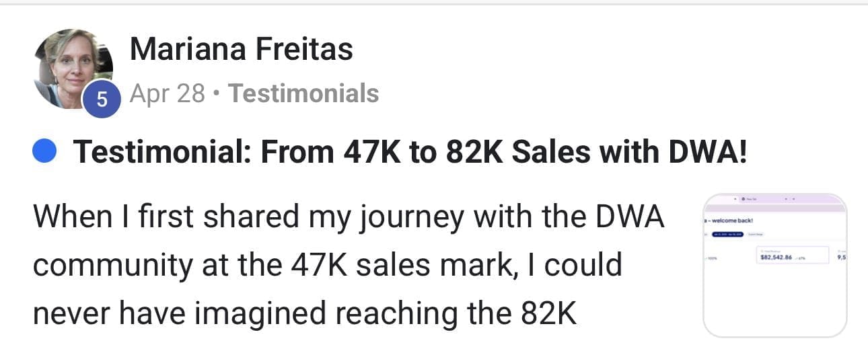Click the blue dot beside the testimonial title

43,153
